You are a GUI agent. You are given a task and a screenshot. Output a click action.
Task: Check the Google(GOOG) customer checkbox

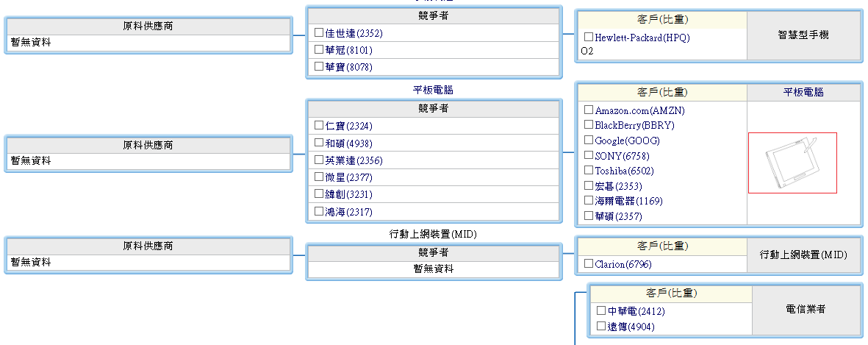point(589,141)
